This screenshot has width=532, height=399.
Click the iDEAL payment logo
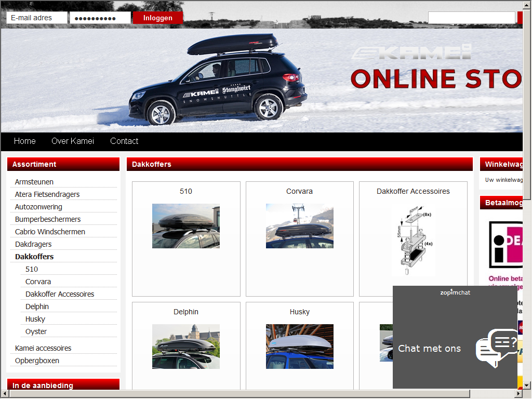[x=506, y=244]
